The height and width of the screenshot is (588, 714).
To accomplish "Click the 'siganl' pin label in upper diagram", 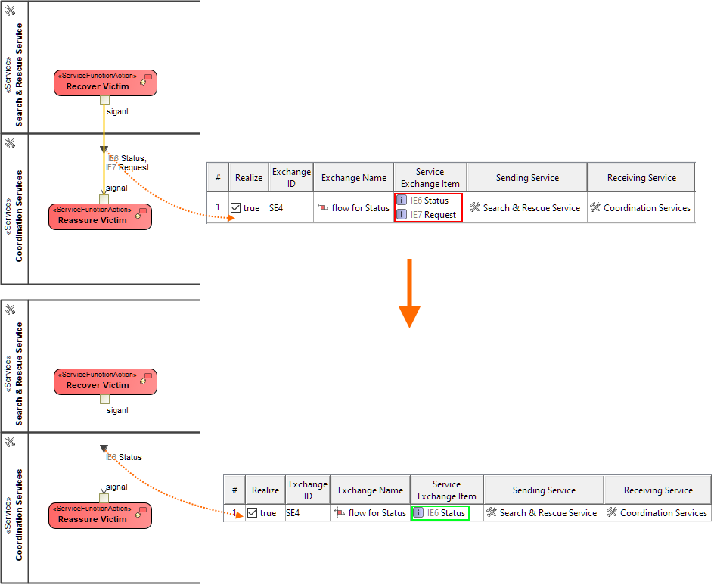I will click(117, 111).
